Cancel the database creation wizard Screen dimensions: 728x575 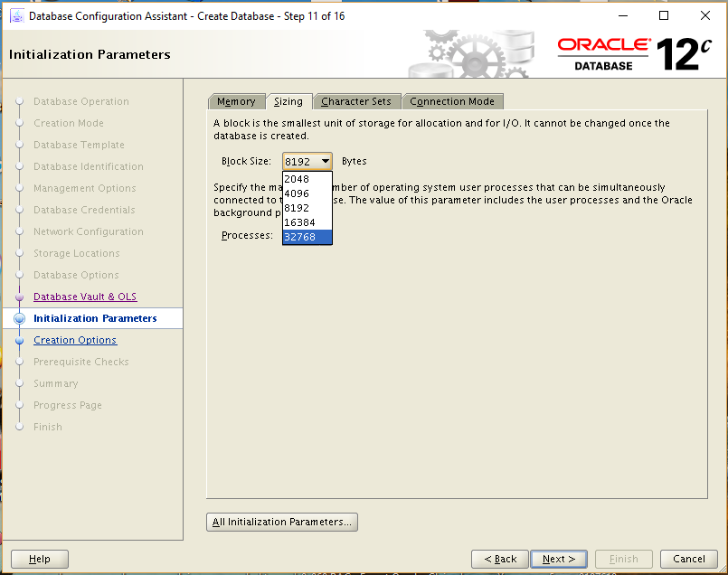[x=688, y=559]
